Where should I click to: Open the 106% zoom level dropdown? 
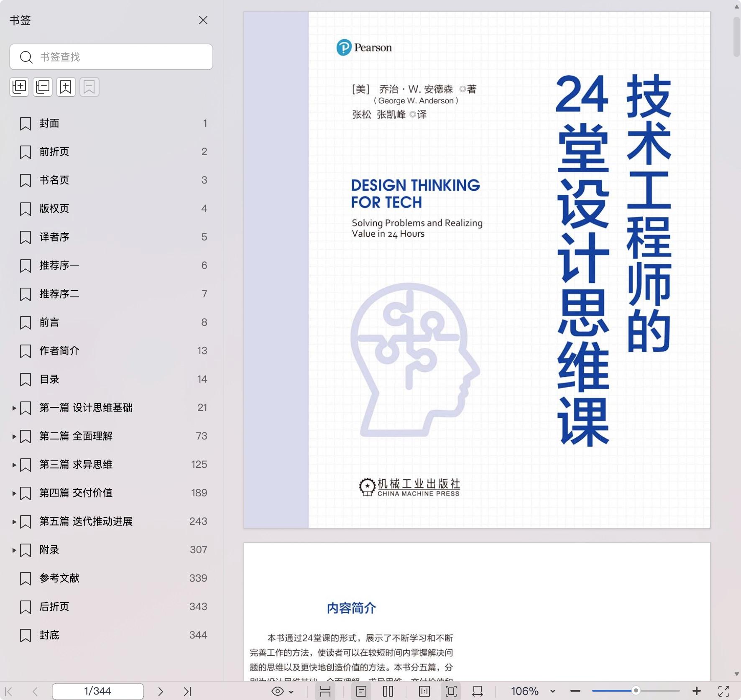(552, 691)
